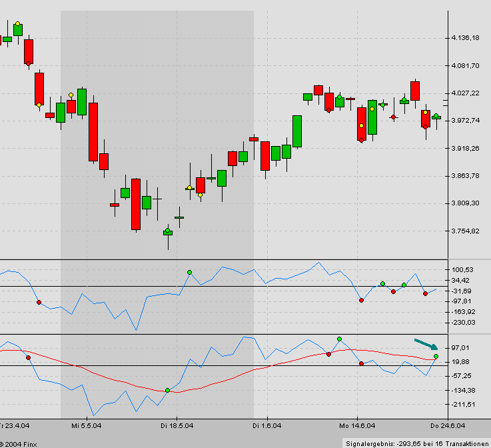
Task: Click the green dot at the middle oscillator peak
Action: tap(189, 273)
